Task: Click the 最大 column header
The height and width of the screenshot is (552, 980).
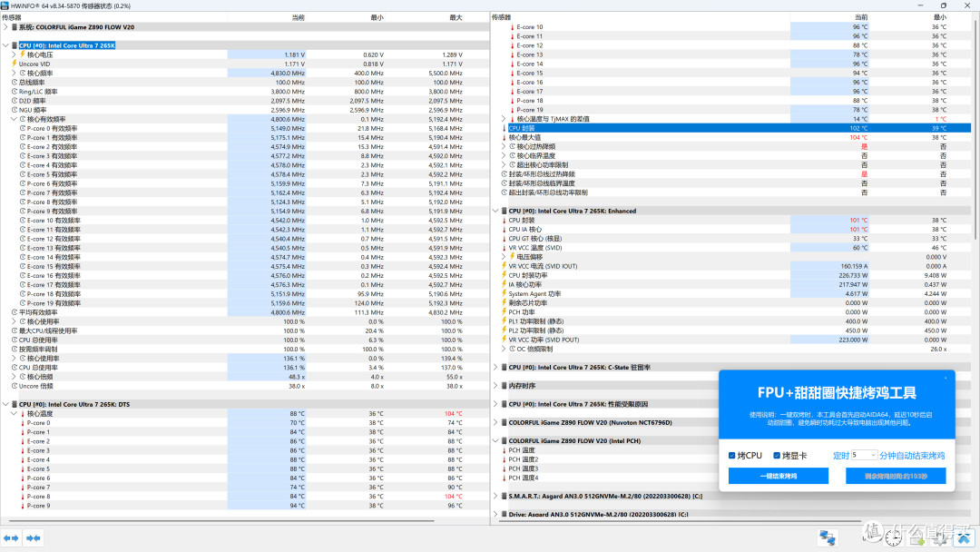Action: (456, 17)
